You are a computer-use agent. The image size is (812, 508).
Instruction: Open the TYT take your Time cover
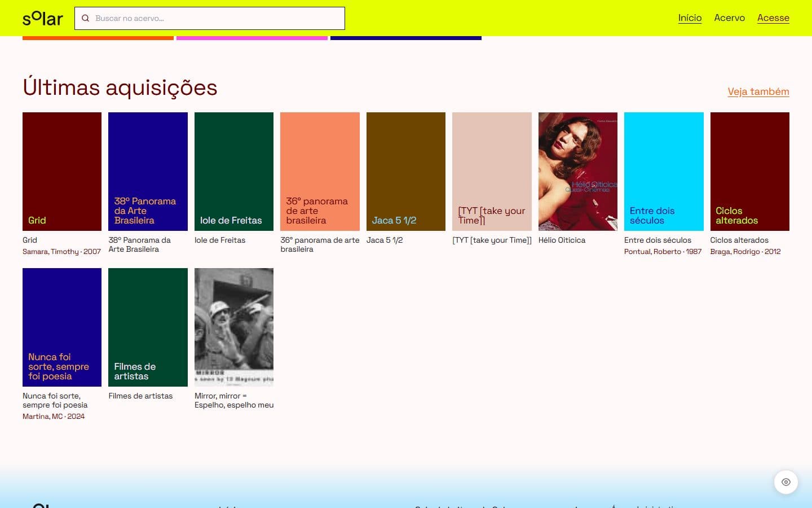492,172
